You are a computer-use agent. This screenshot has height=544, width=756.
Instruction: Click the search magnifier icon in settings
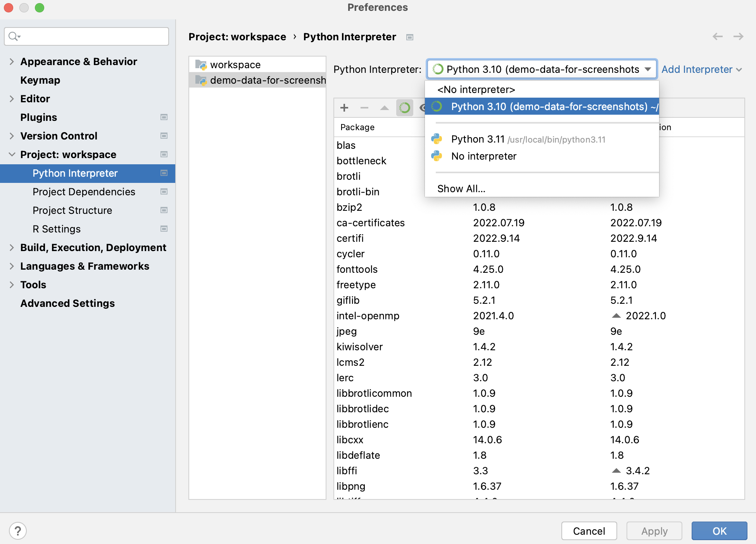(x=14, y=36)
